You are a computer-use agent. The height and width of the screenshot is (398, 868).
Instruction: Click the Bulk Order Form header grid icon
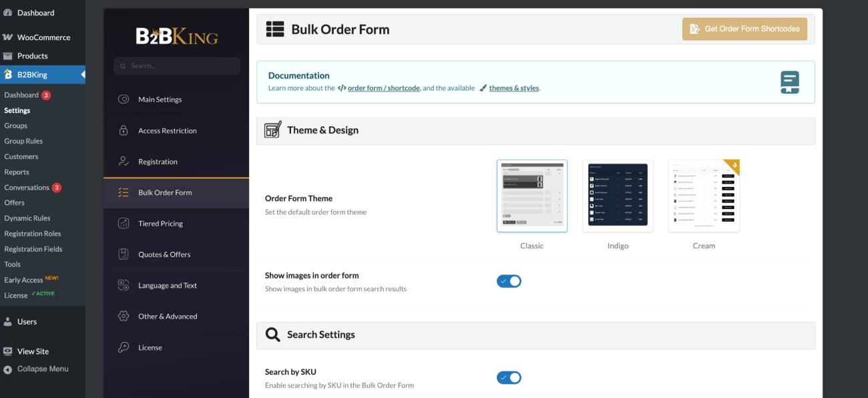pyautogui.click(x=275, y=29)
